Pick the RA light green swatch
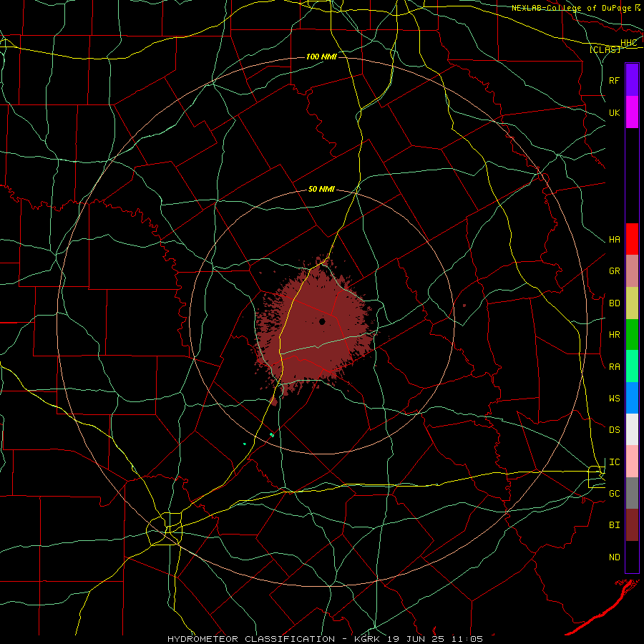This screenshot has height=644, width=644. tap(632, 366)
